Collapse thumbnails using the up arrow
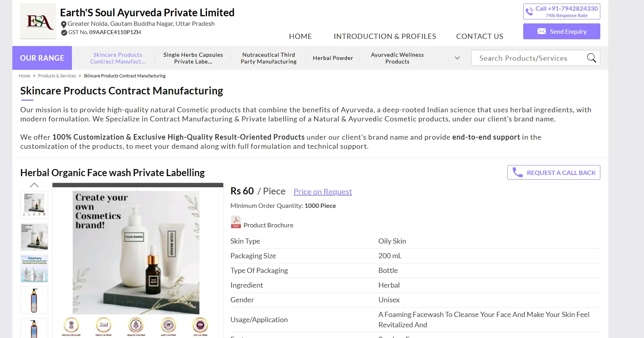 click(x=34, y=184)
